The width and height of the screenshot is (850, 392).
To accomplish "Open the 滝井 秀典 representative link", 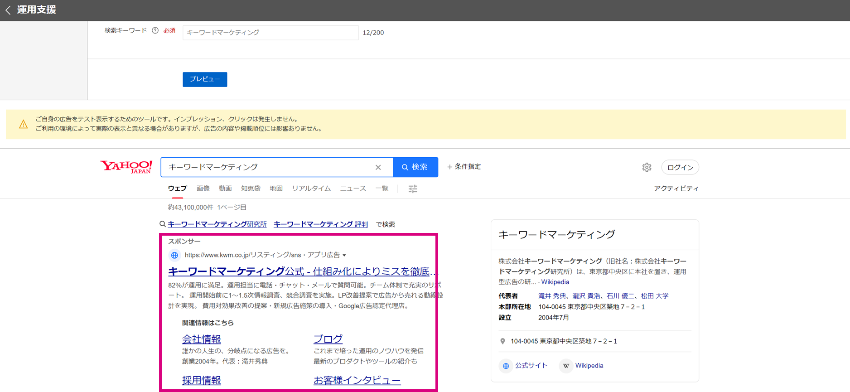I will pos(552,296).
